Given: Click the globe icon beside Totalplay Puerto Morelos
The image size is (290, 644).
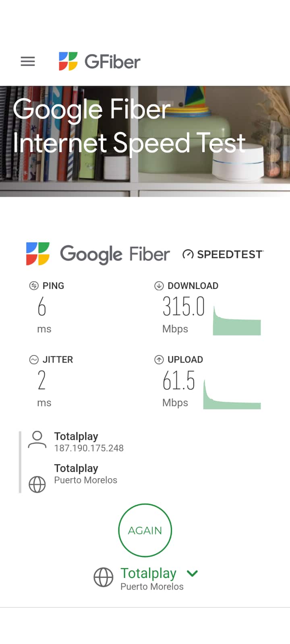Looking at the screenshot, I should pyautogui.click(x=37, y=484).
